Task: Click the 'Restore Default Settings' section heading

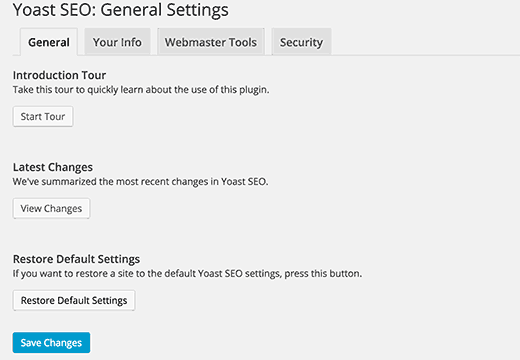Action: tap(76, 259)
